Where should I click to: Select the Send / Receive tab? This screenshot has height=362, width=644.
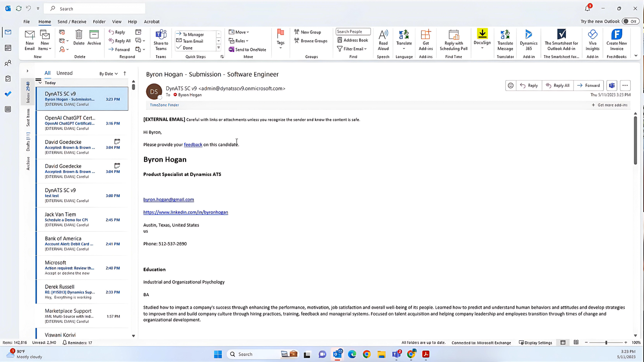72,21
